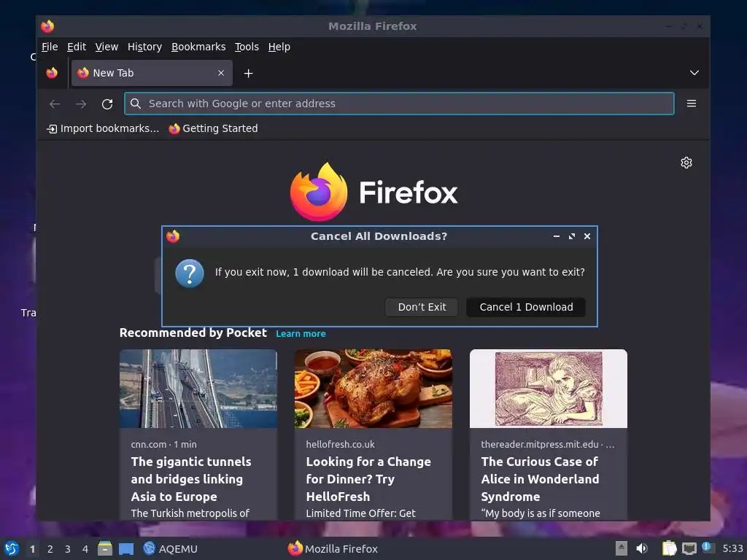Open a new tab with plus button
747x560 pixels.
coord(248,74)
